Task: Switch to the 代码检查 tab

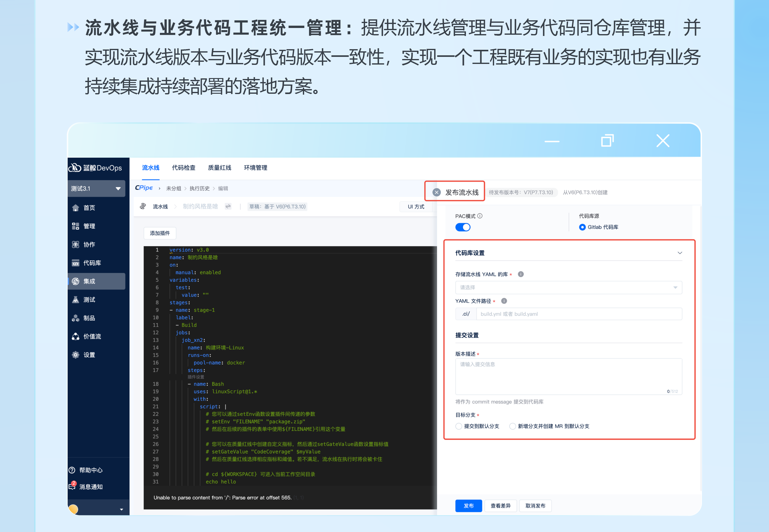Action: 184,168
